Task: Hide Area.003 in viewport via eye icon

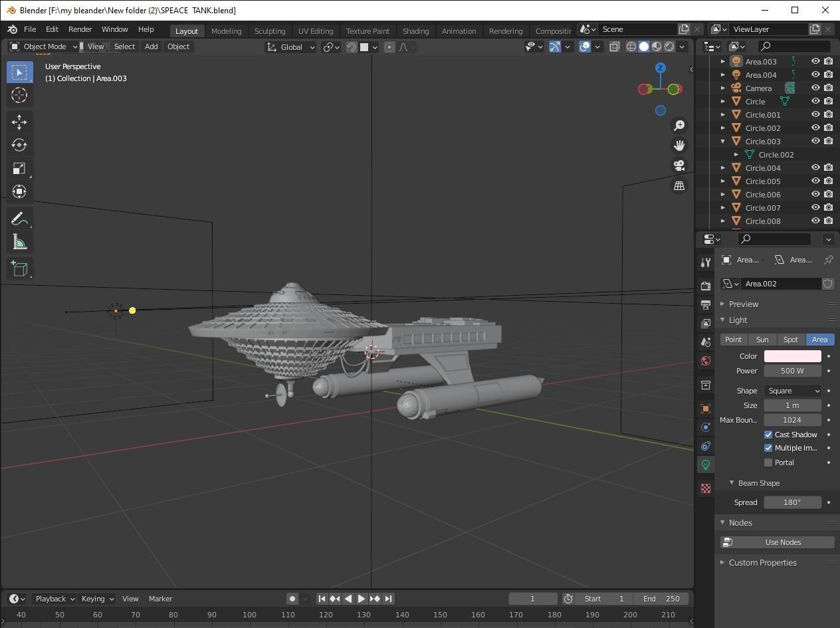Action: pyautogui.click(x=815, y=61)
